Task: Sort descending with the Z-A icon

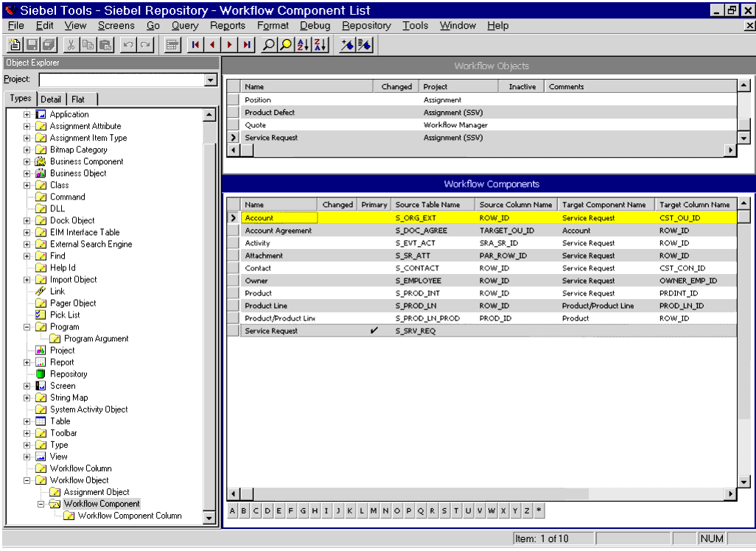Action: pyautogui.click(x=320, y=45)
